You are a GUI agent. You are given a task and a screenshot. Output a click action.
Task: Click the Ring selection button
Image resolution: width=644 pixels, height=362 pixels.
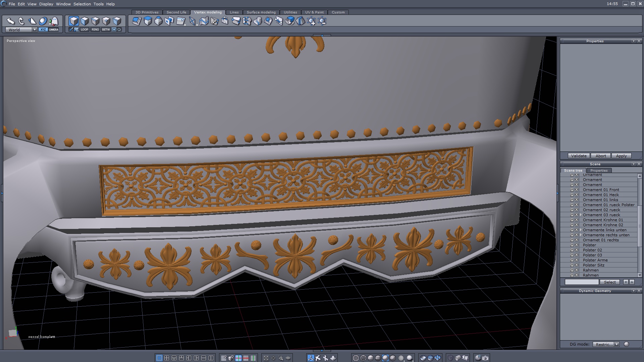pos(95,29)
